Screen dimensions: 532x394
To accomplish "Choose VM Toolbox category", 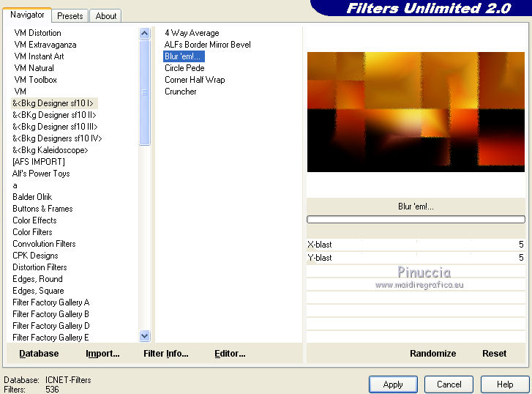I will point(35,80).
